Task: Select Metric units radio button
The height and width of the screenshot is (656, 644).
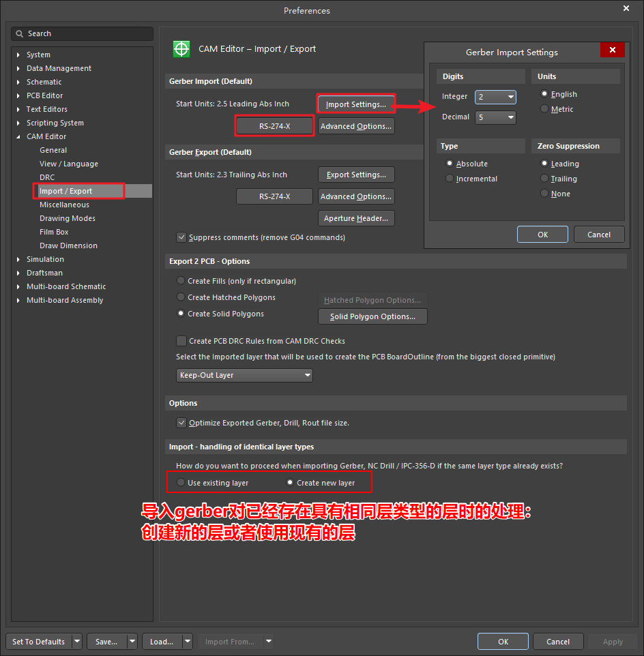Action: pos(544,109)
